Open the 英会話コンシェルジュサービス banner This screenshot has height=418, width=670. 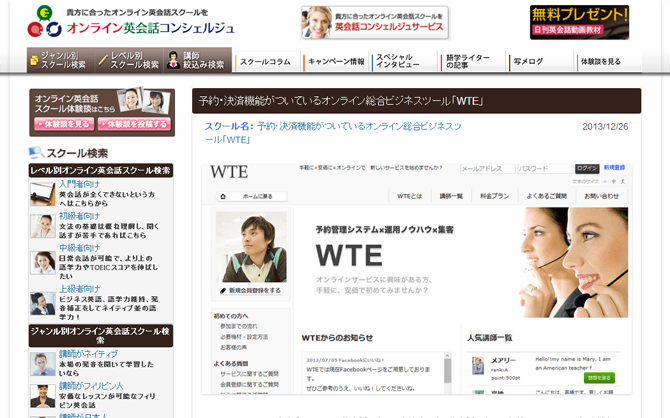coord(375,23)
